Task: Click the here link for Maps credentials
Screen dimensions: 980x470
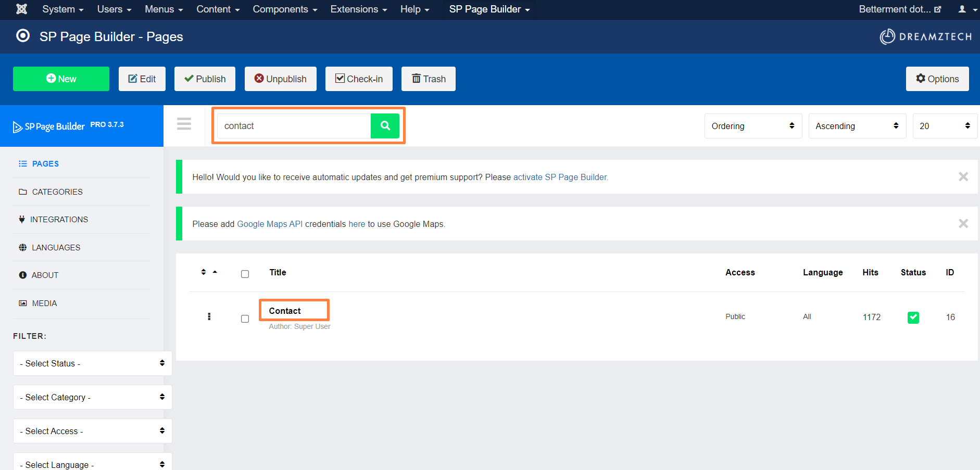Action: click(x=357, y=224)
